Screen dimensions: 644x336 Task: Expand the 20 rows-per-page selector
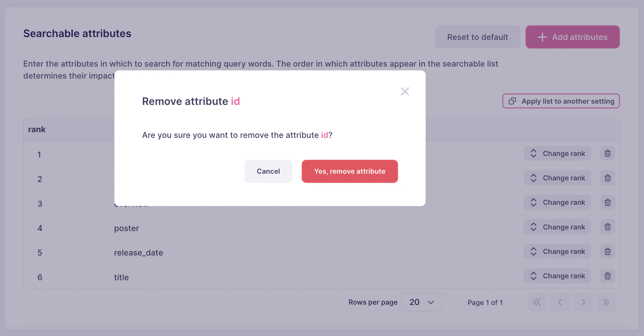click(x=422, y=302)
